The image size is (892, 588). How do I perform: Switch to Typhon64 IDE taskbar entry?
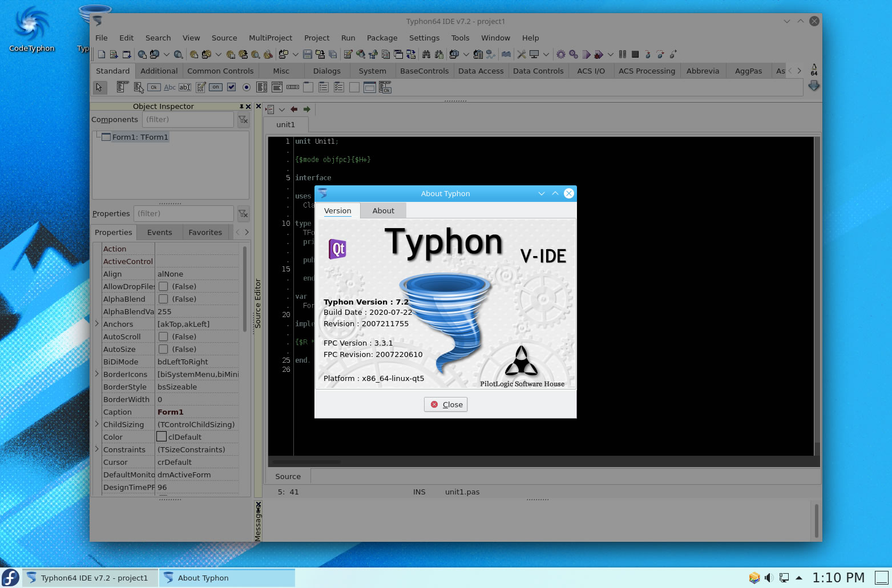tap(90, 578)
